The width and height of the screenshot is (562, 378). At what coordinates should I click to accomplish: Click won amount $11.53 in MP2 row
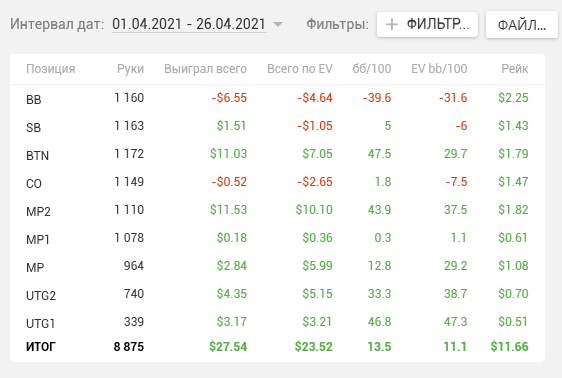coord(228,209)
